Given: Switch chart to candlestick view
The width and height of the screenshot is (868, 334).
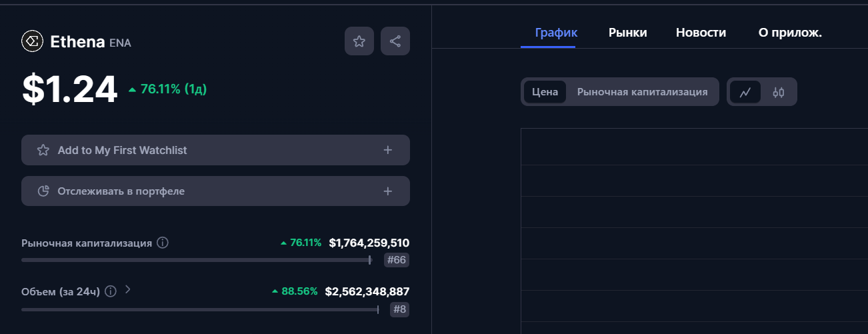Looking at the screenshot, I should (x=779, y=92).
